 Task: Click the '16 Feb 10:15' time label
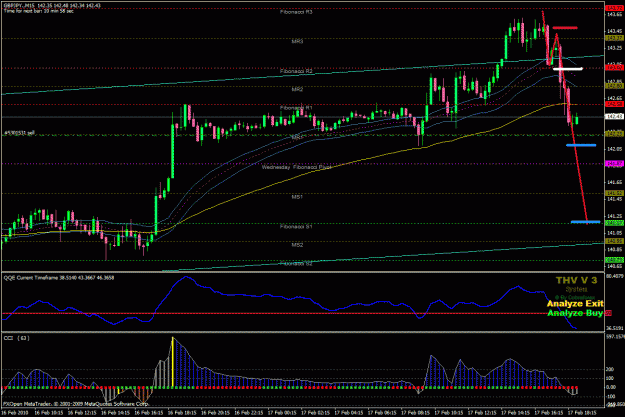[x=49, y=413]
